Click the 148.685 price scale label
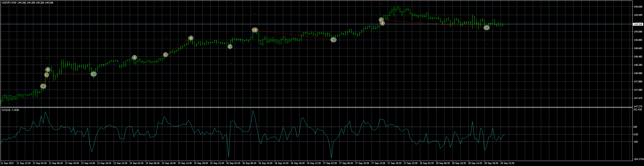This screenshot has width=644, height=166. (x=638, y=48)
